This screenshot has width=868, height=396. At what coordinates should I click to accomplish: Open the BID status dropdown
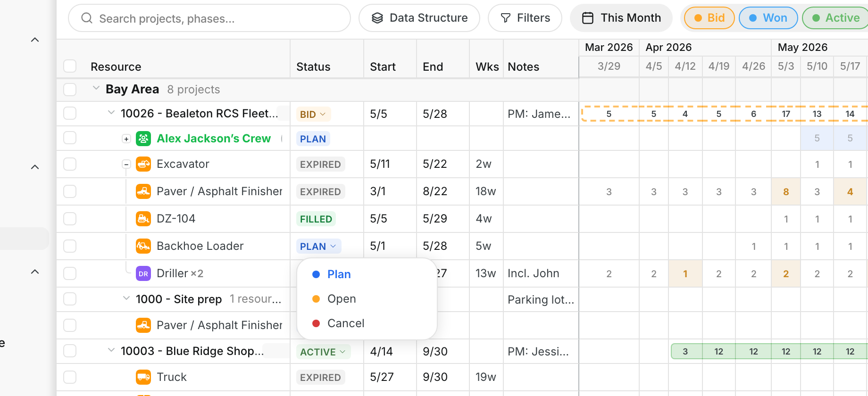[x=313, y=114]
